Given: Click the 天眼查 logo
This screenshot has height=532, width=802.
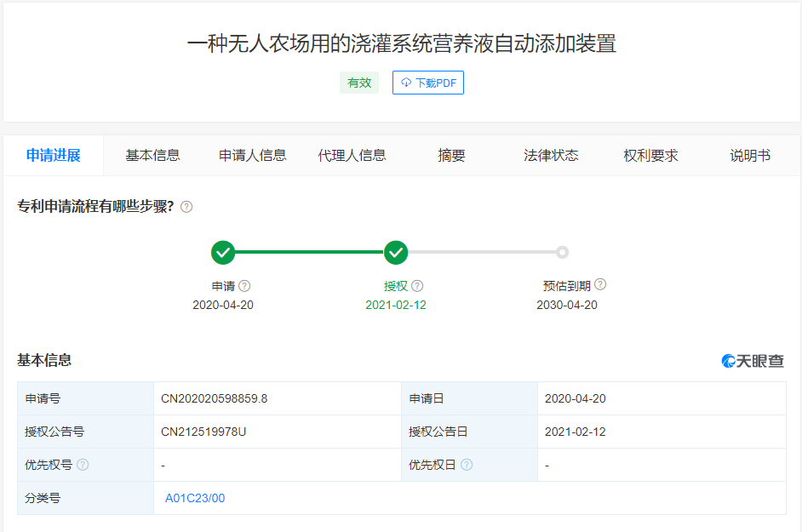Looking at the screenshot, I should point(753,361).
